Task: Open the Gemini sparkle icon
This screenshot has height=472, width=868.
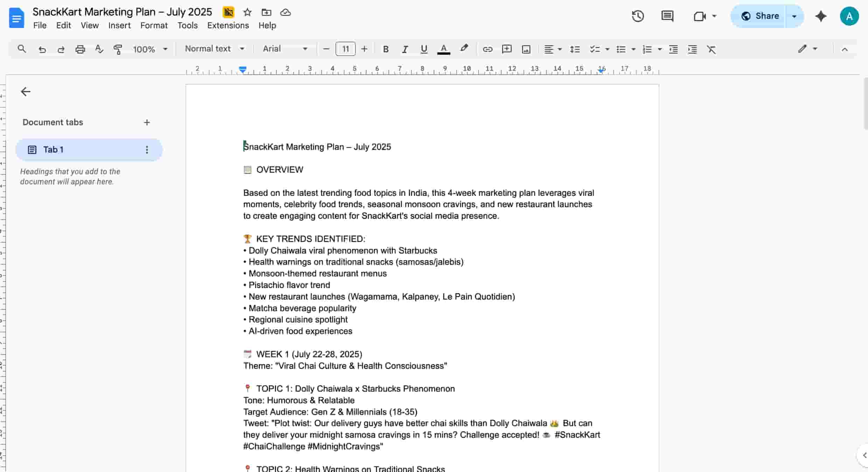Action: point(821,16)
